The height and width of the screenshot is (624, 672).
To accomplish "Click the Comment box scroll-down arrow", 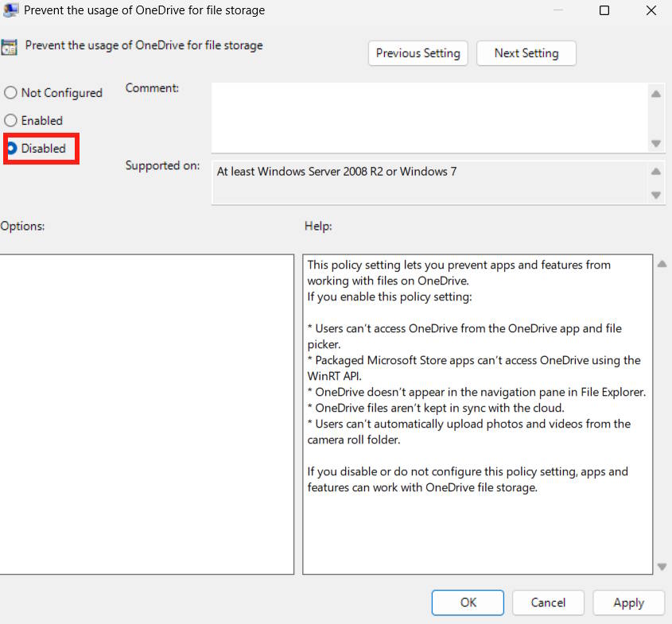I will coord(656,143).
